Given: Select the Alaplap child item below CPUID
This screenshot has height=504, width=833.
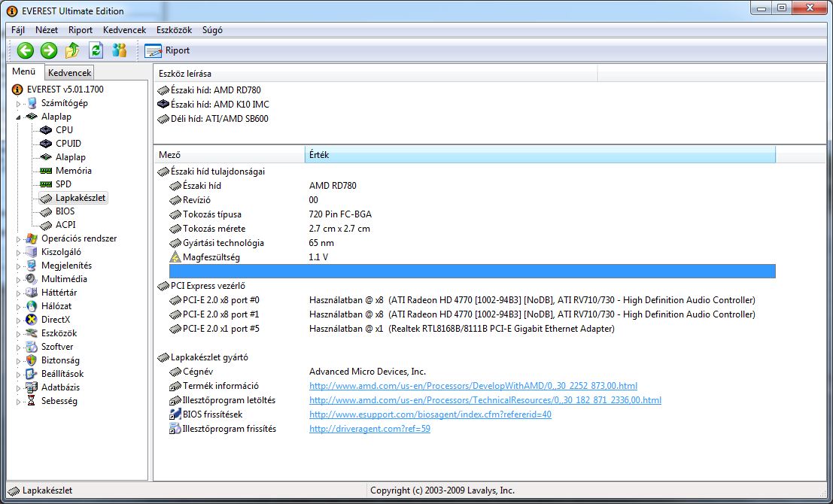Looking at the screenshot, I should pos(70,157).
